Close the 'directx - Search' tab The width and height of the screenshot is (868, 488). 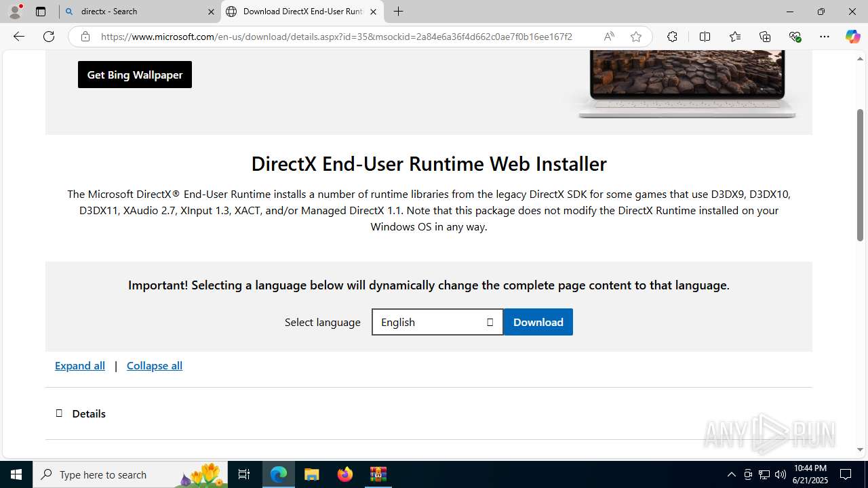pos(211,12)
